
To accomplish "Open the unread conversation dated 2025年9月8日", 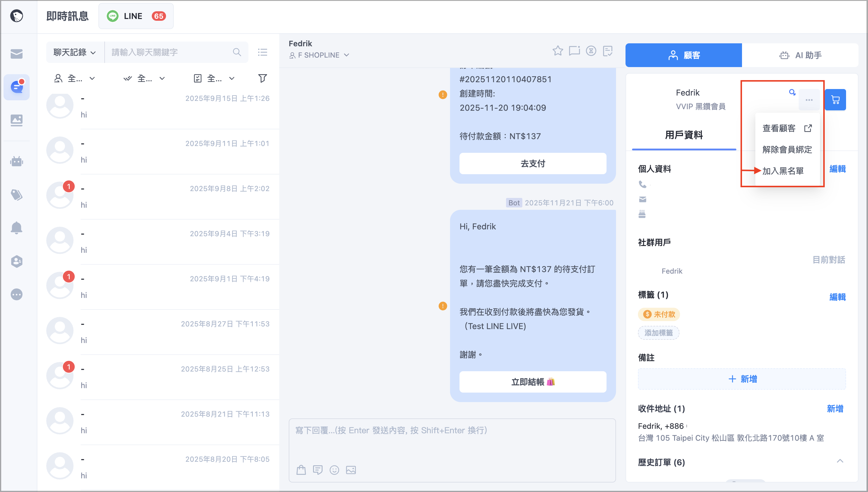I will coord(159,197).
